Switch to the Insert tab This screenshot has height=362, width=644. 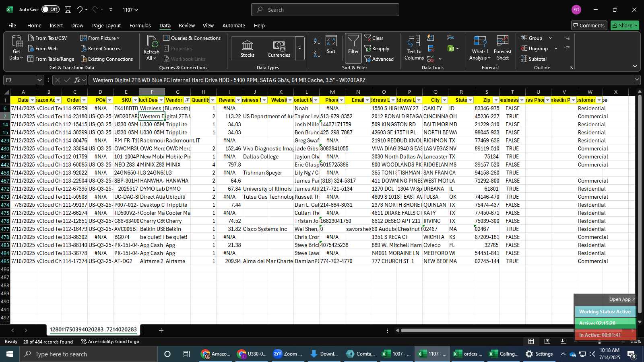point(56,25)
